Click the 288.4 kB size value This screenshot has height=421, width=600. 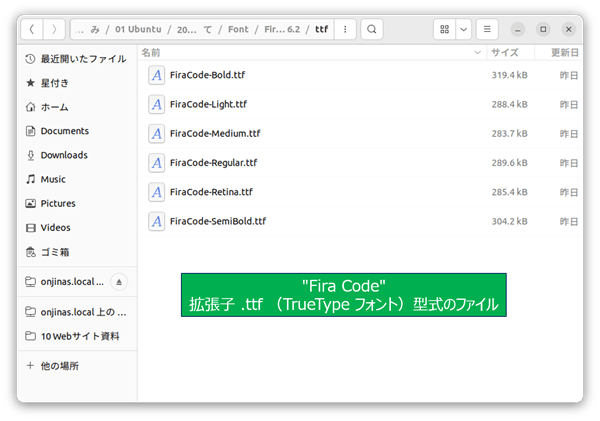[x=509, y=104]
